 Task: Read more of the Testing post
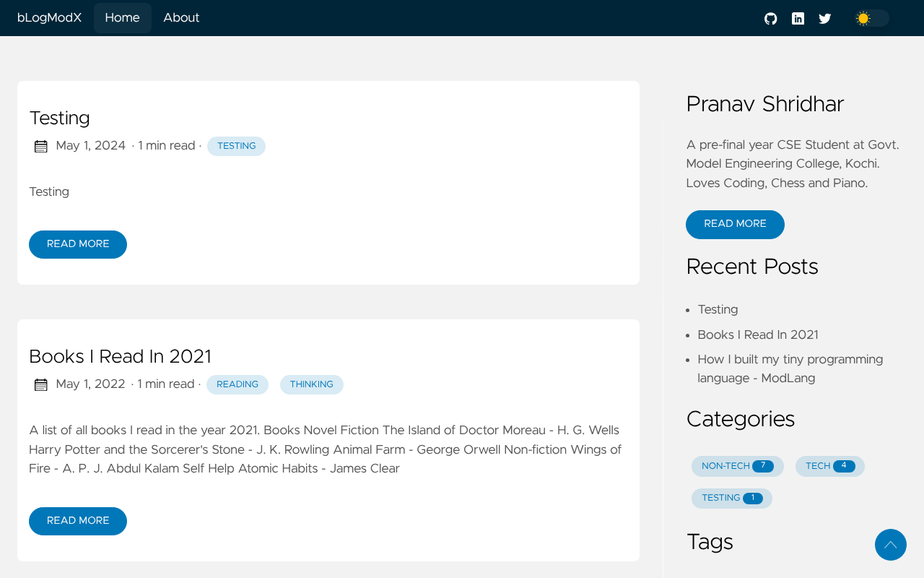pyautogui.click(x=78, y=244)
